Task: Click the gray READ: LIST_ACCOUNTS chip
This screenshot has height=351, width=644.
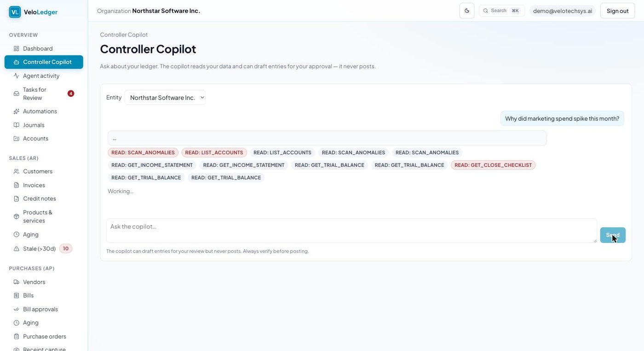Action: [x=282, y=152]
